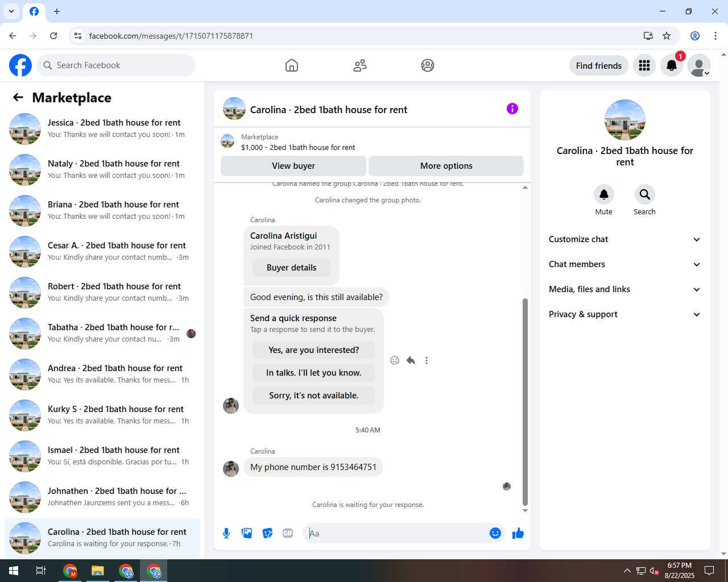Viewport: 728px width, 582px height.
Task: Click chat scrollbar thumb
Action: click(x=525, y=402)
